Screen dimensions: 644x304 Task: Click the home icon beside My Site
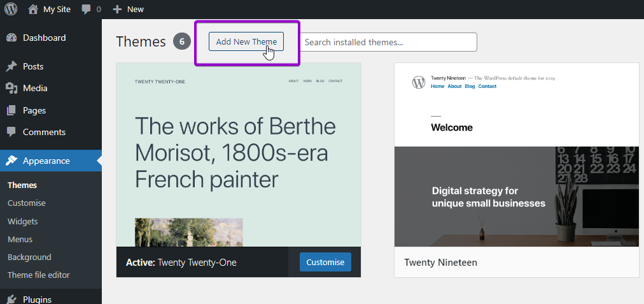[33, 9]
